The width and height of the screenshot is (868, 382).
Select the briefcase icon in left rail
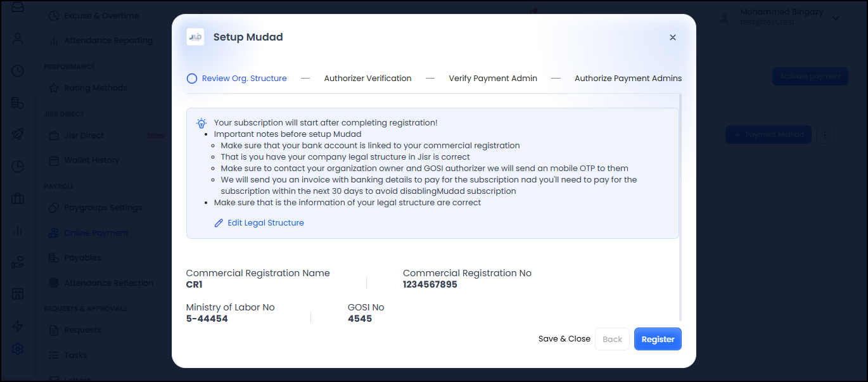18,199
